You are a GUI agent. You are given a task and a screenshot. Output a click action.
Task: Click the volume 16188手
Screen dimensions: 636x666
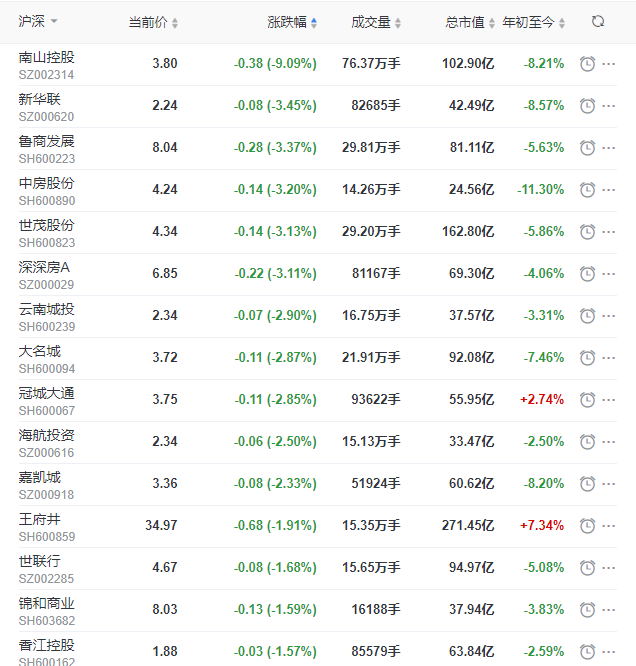[x=376, y=610]
